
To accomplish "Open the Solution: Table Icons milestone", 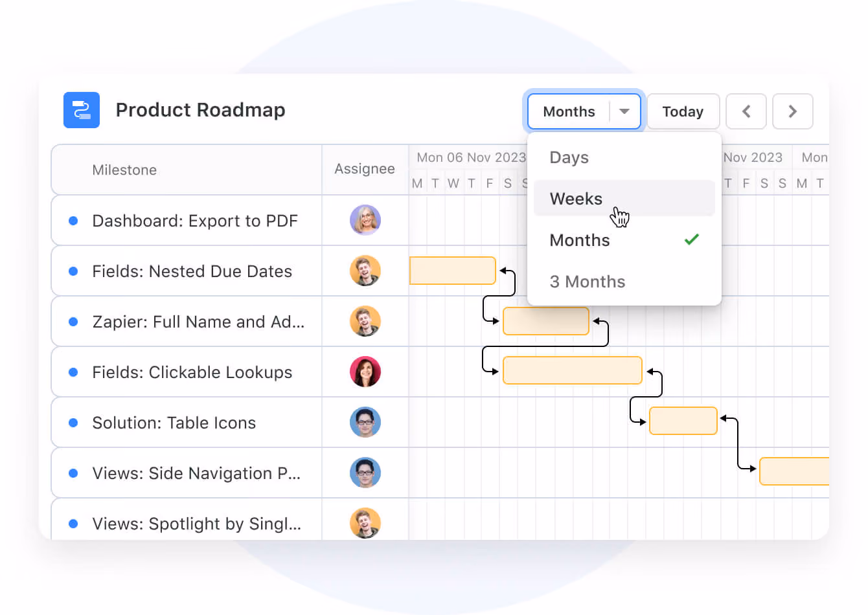I will click(174, 423).
